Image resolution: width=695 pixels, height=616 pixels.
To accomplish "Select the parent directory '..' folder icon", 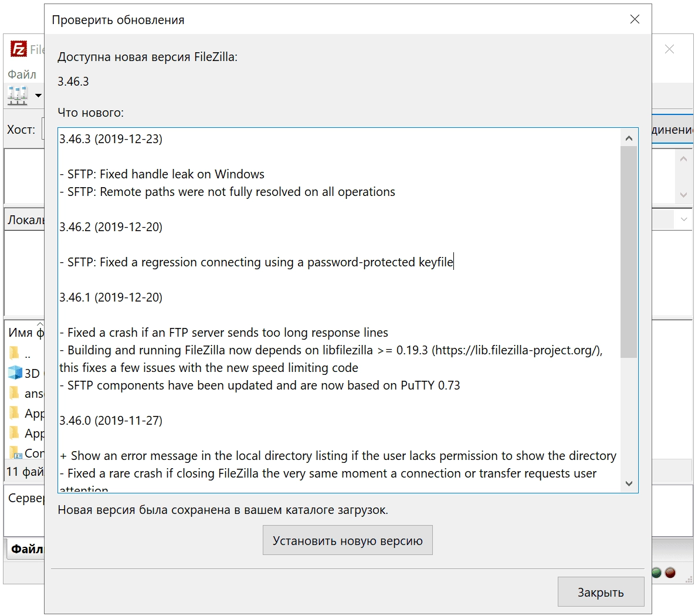I will tap(14, 353).
